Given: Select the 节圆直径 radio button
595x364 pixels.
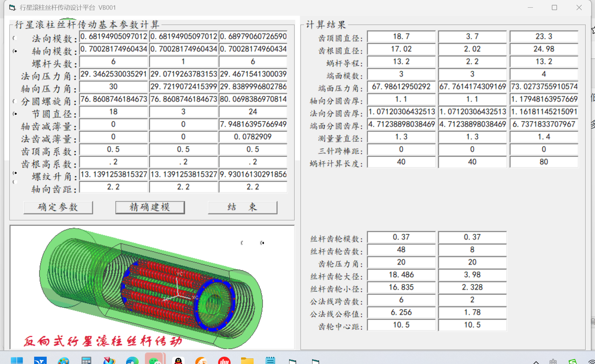Looking at the screenshot, I should 15,114.
